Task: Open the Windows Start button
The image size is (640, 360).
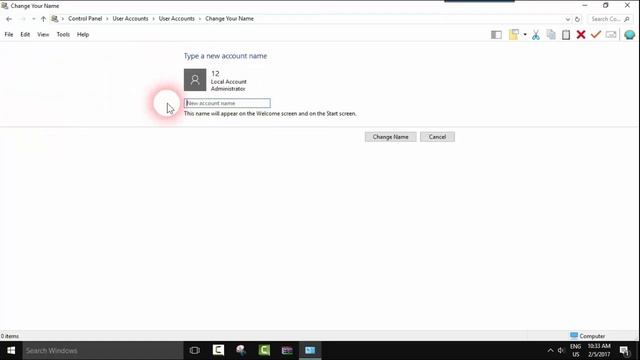Action: click(11, 351)
